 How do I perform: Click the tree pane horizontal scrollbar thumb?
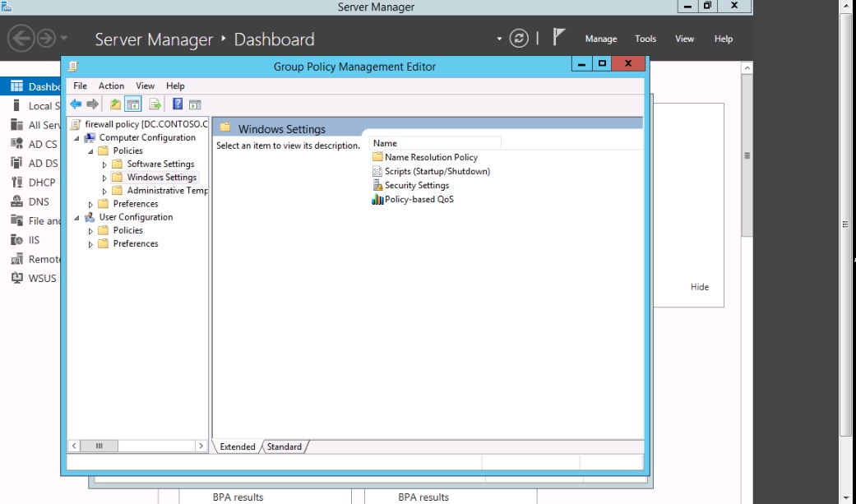click(99, 446)
